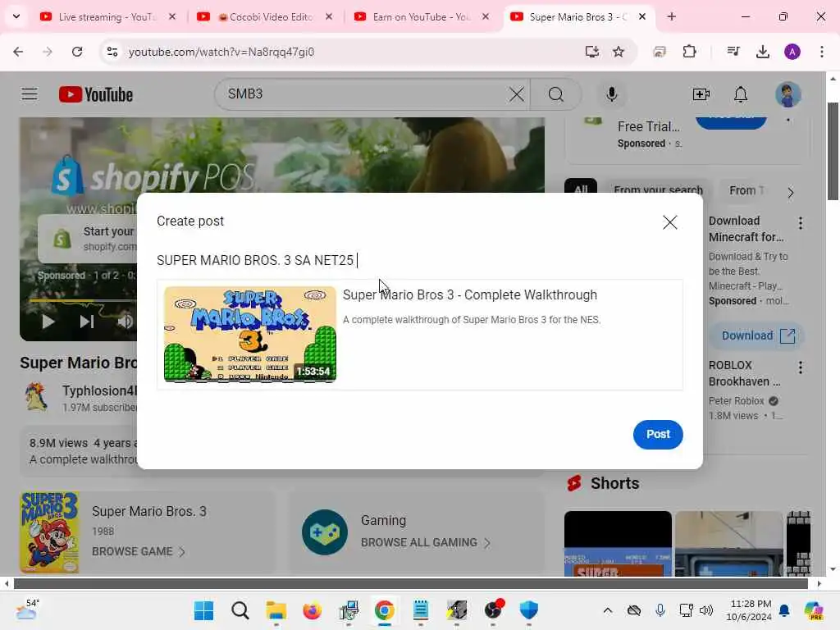Open the YouTube account avatar menu
Screen dimensions: 840x630
click(787, 94)
